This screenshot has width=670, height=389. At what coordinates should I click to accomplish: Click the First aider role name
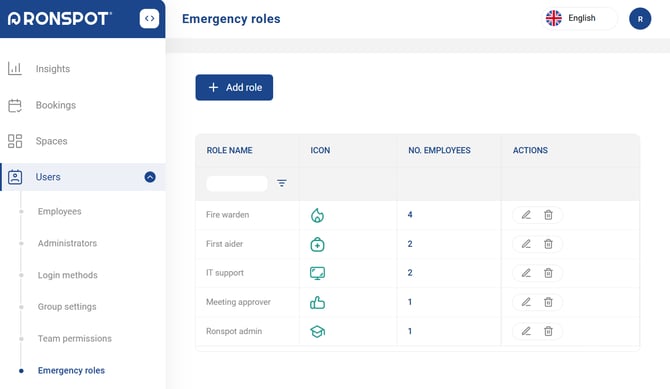(x=224, y=244)
